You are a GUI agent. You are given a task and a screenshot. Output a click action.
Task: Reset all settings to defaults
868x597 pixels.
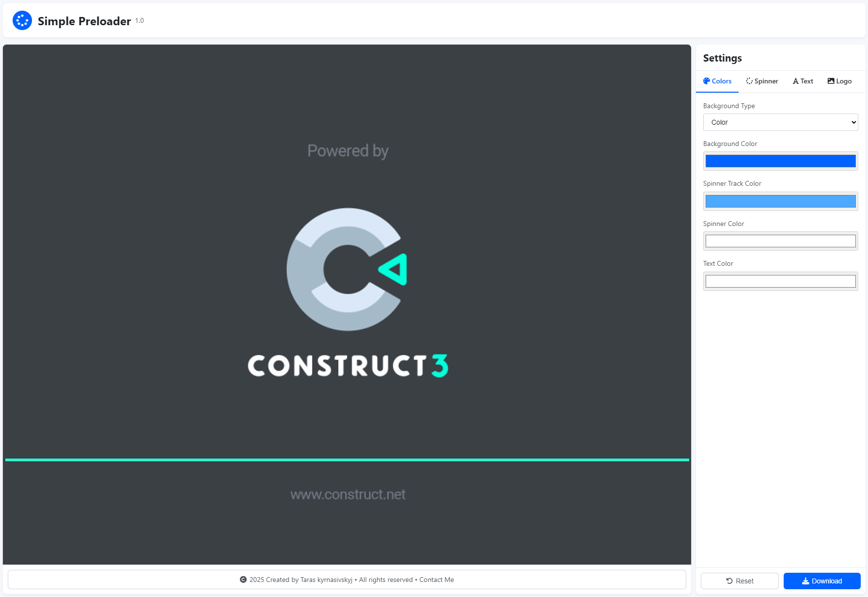point(740,581)
